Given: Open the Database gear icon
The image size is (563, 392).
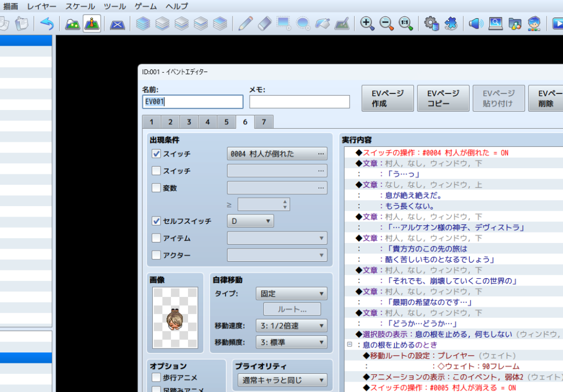Looking at the screenshot, I should click(432, 24).
